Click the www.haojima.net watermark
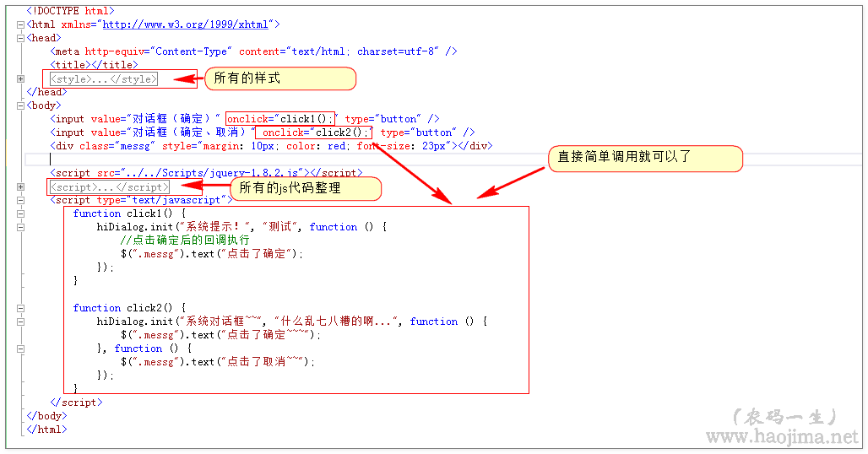Screen dimensions: 868x454 [781, 437]
